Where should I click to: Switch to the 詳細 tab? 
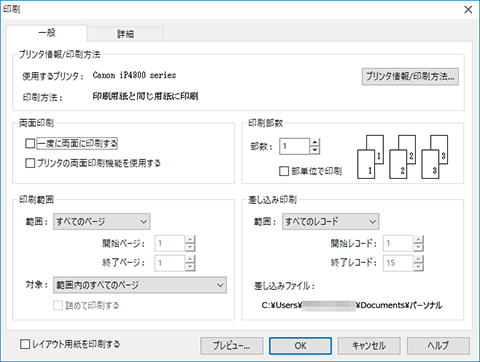point(125,34)
